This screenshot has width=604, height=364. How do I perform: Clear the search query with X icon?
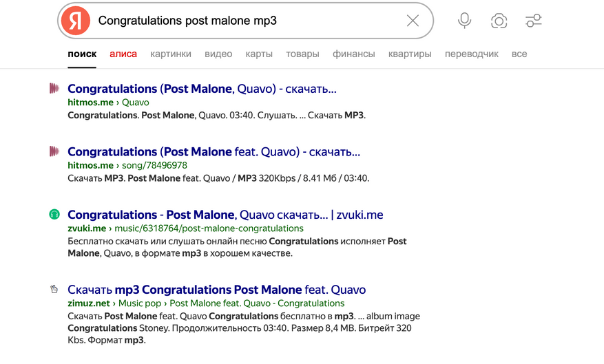coord(413,21)
